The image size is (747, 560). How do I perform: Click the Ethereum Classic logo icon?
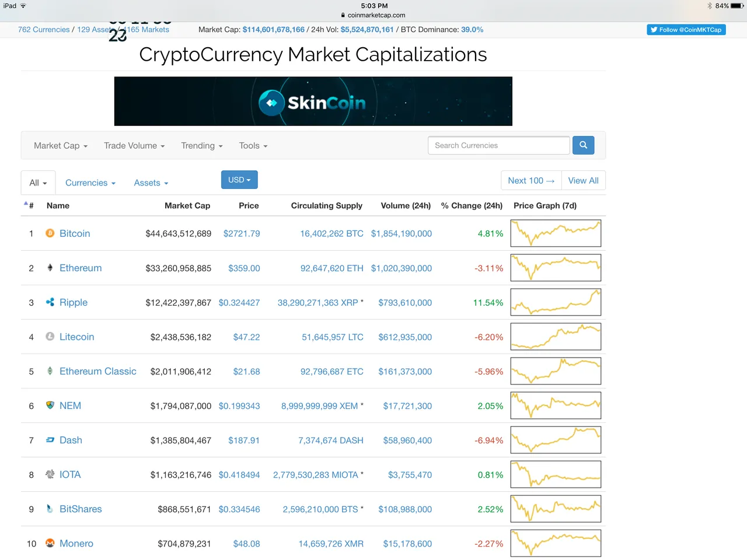tap(50, 371)
